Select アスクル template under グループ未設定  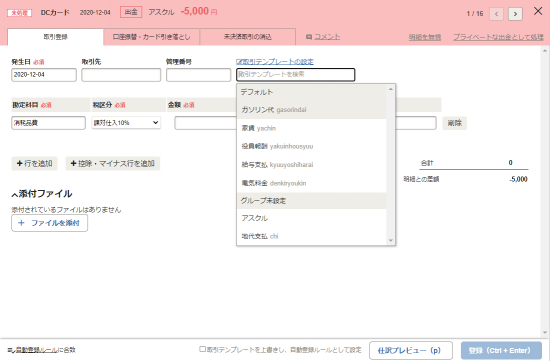311,218
